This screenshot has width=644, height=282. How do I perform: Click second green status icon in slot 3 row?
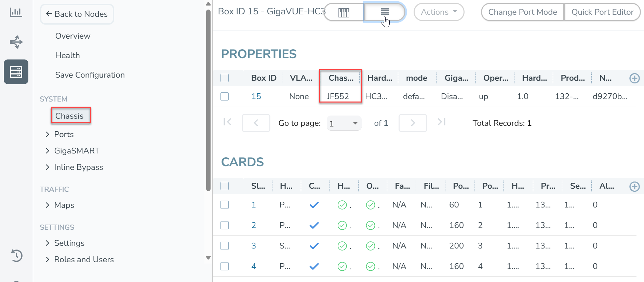(x=371, y=246)
